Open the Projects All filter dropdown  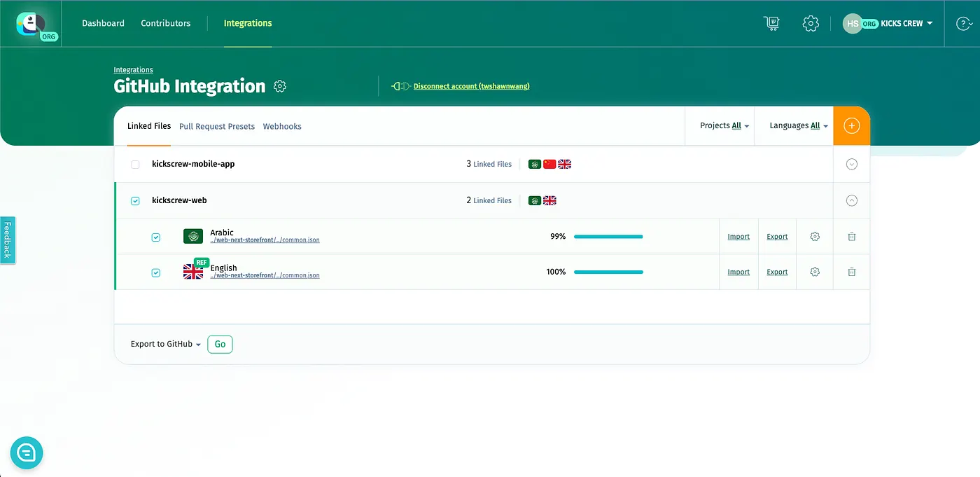724,126
